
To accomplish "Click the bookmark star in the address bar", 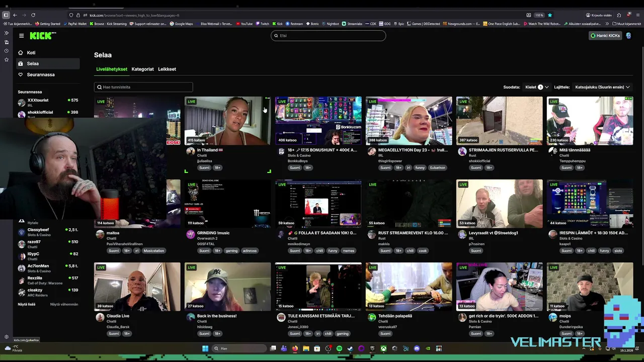I will point(550,15).
